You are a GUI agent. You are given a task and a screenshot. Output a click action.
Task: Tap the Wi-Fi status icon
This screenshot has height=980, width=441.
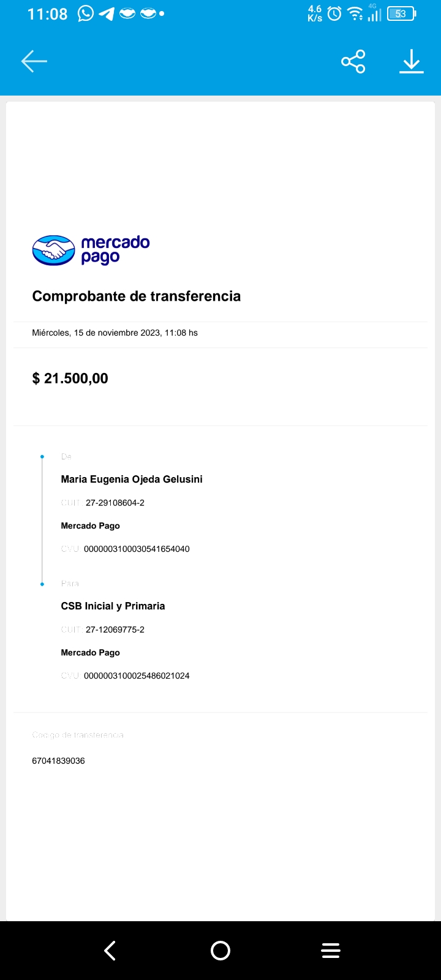[355, 13]
